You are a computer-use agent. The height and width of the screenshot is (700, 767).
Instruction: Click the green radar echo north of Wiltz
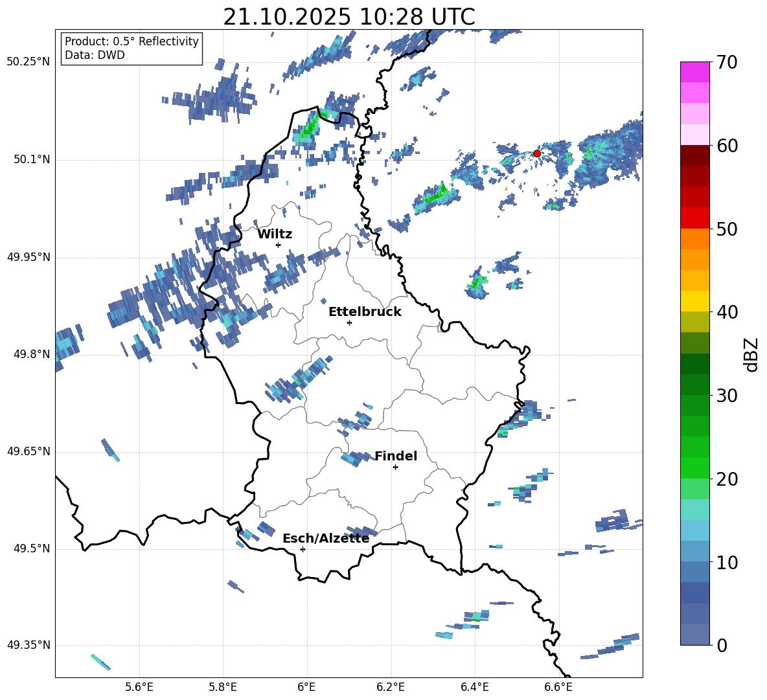(x=308, y=128)
